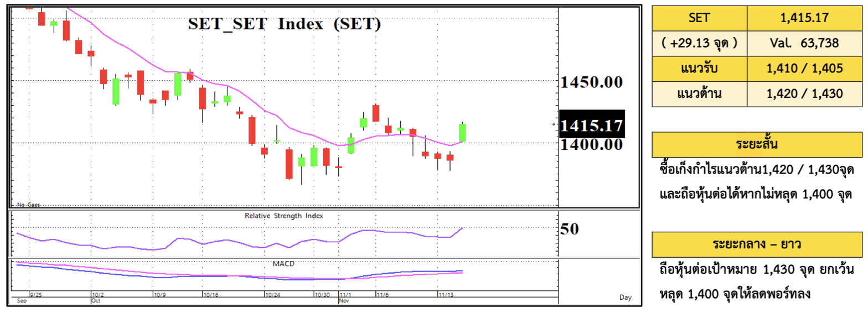Click the 10/24 date axis label
Screen dimensions: 868x313
coord(272,295)
